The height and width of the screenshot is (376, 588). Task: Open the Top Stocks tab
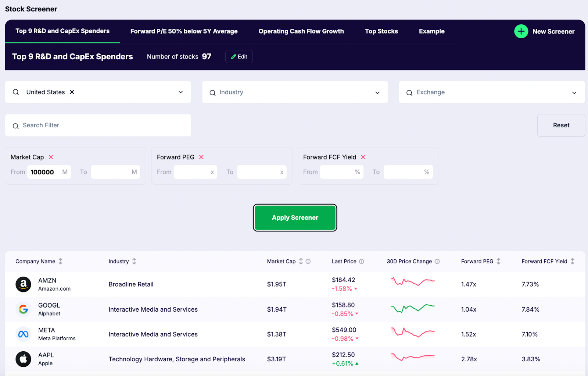coord(381,31)
